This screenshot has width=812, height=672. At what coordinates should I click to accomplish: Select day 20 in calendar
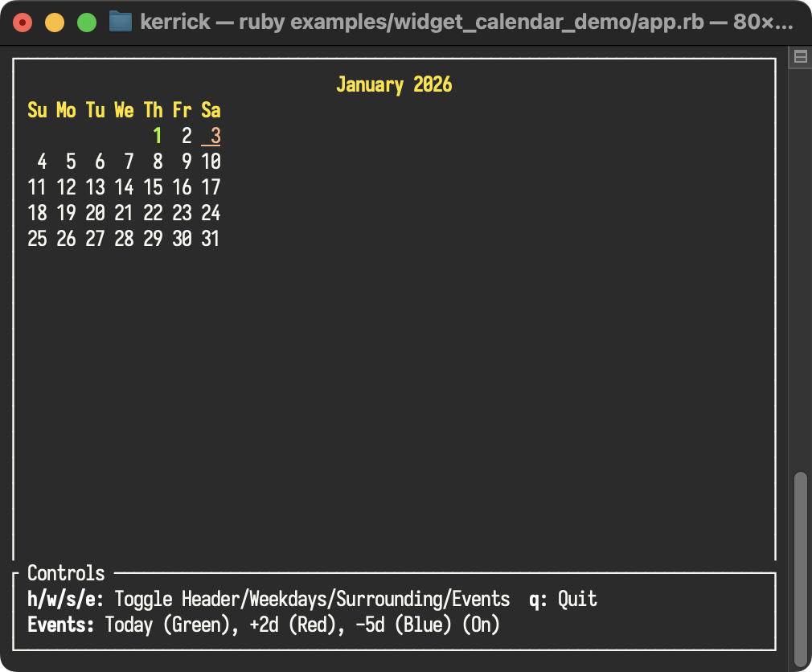tap(96, 213)
